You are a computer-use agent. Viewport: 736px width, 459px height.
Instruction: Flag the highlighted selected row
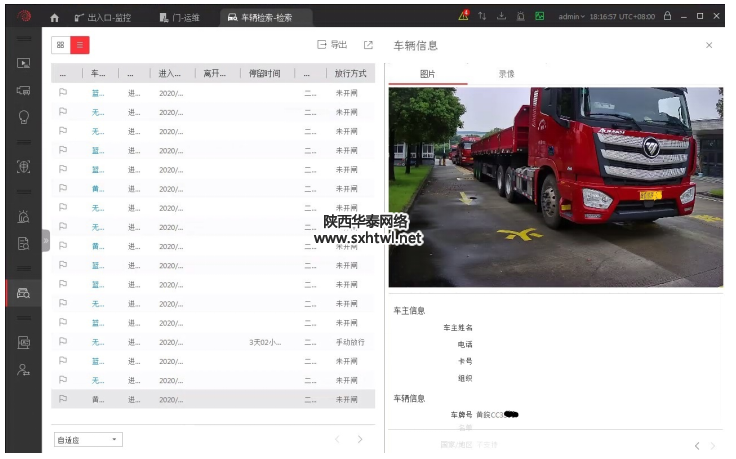[63, 399]
